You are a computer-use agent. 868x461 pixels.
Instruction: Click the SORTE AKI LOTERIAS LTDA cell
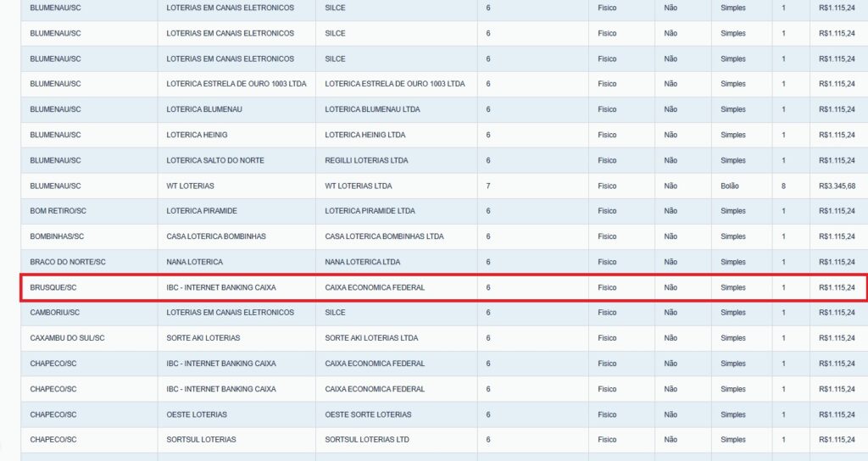click(371, 338)
